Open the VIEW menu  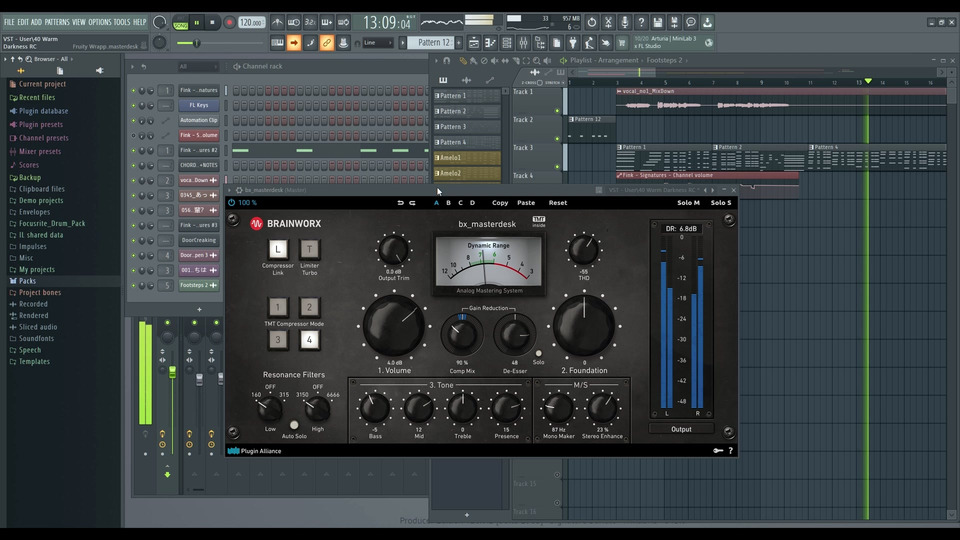[x=79, y=22]
